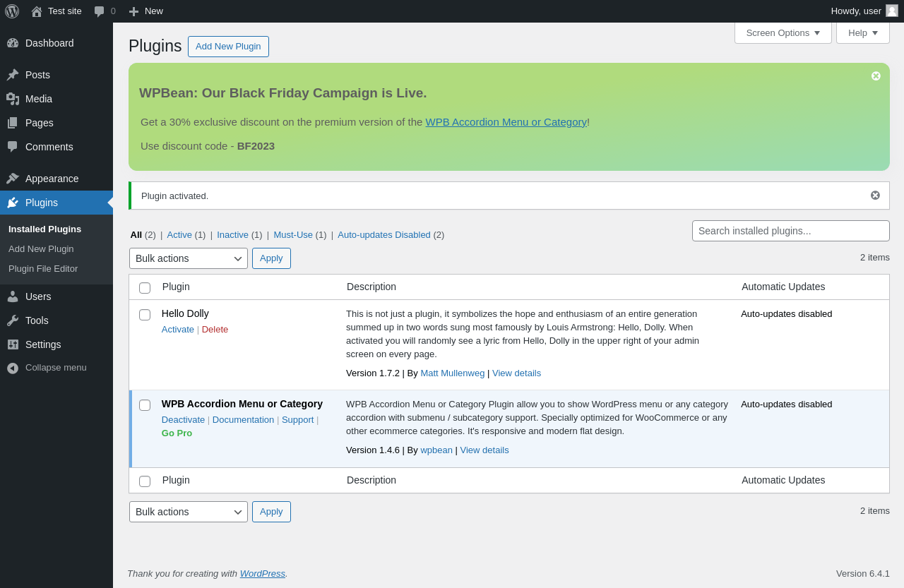Click the green Go Pro link
The height and width of the screenshot is (588, 904).
[x=177, y=433]
